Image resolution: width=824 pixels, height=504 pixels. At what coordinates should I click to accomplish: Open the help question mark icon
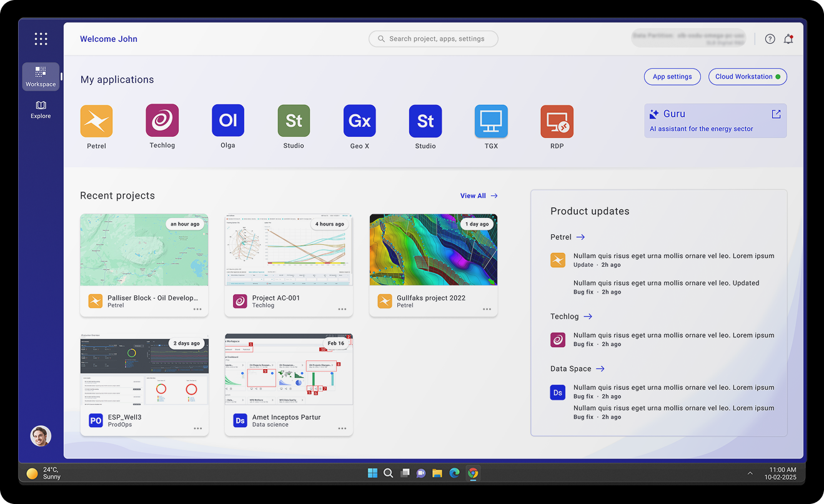(770, 39)
